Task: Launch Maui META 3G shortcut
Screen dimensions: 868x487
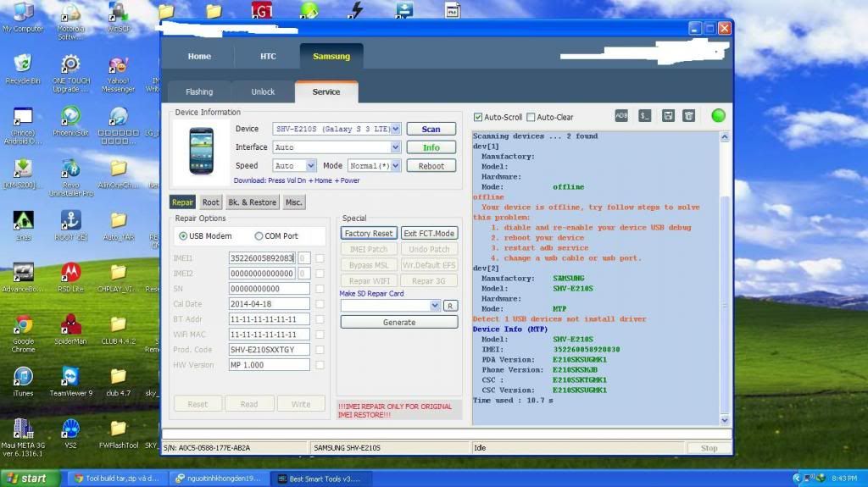Action: click(22, 438)
